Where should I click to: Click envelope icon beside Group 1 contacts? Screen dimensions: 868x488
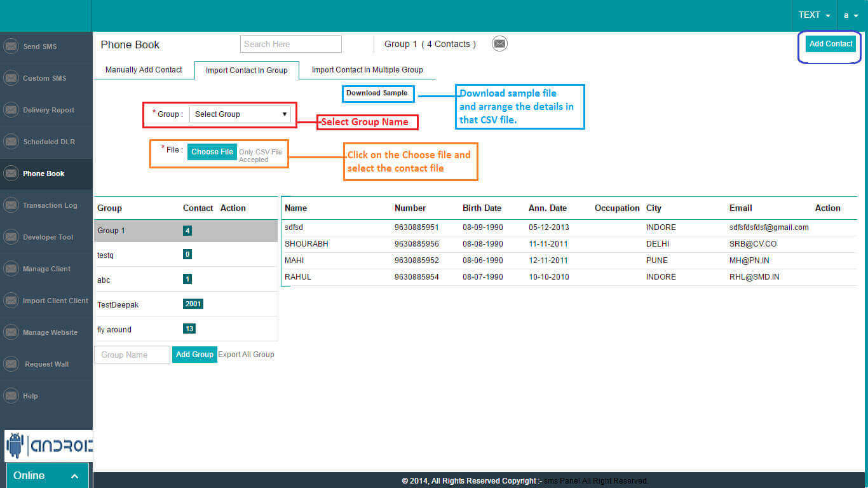pyautogui.click(x=500, y=44)
